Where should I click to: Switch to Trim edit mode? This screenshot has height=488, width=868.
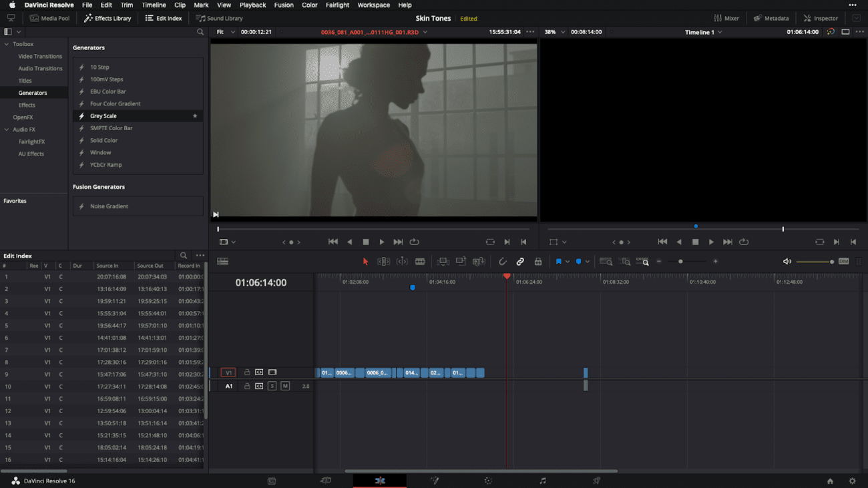coord(384,261)
